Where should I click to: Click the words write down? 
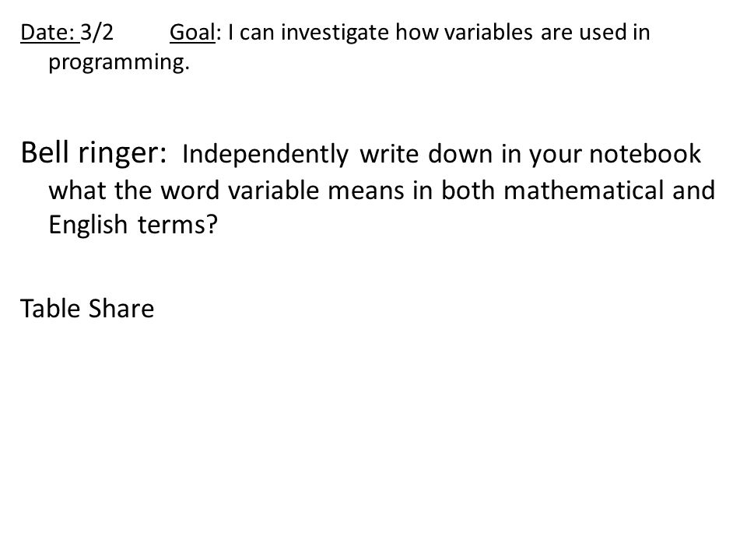click(x=426, y=154)
